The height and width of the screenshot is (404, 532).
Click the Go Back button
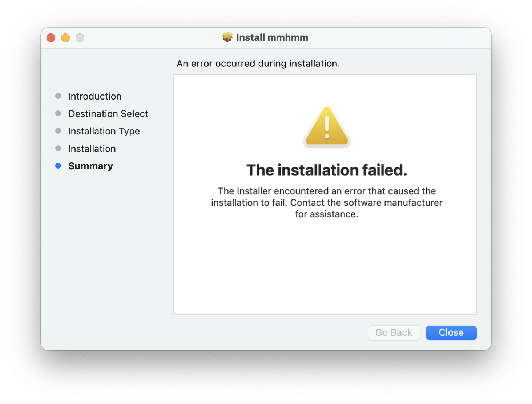tap(394, 332)
